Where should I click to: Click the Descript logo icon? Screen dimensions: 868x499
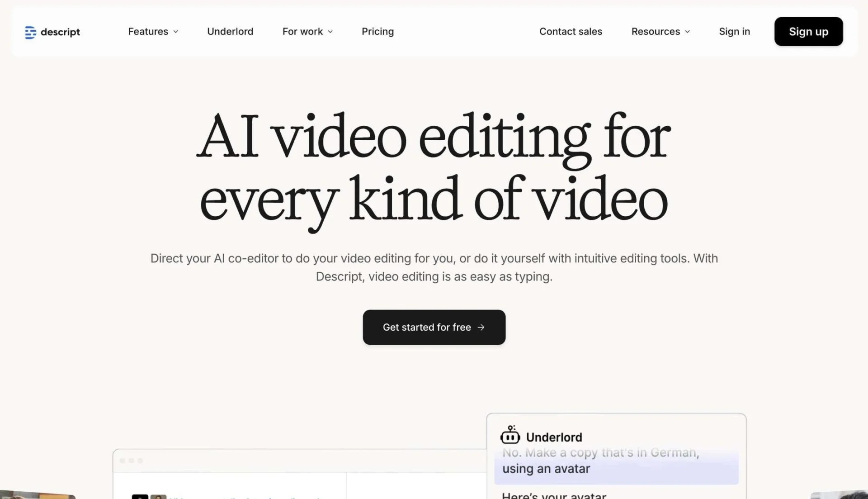[30, 32]
